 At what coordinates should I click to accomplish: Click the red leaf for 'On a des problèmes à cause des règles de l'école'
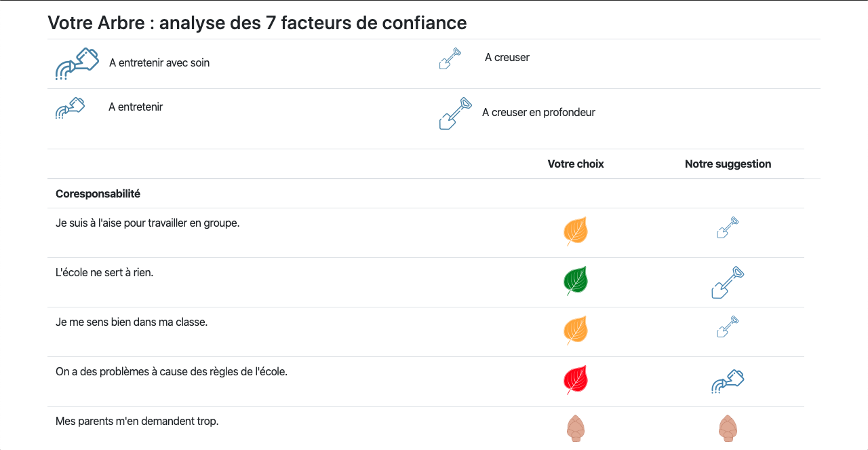(x=576, y=379)
